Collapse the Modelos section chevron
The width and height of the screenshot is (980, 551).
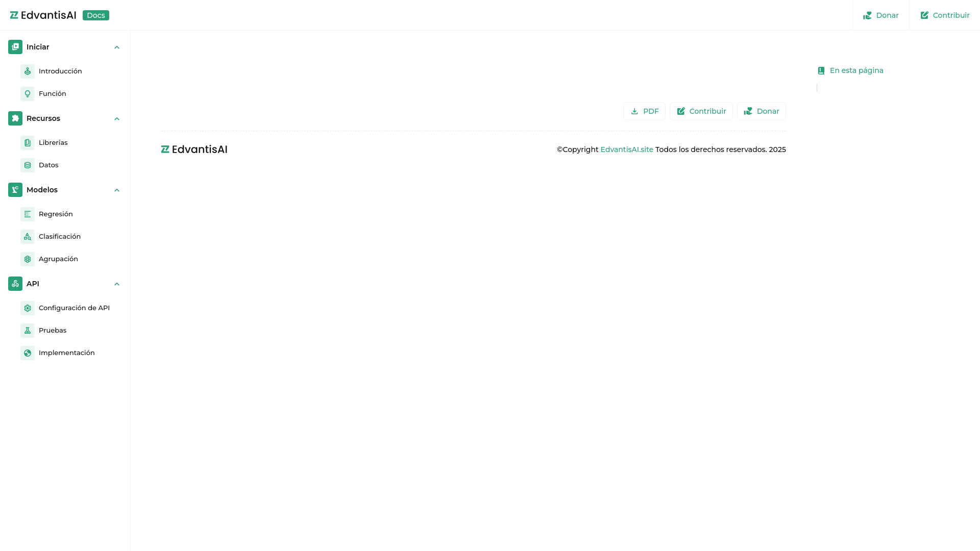[117, 190]
